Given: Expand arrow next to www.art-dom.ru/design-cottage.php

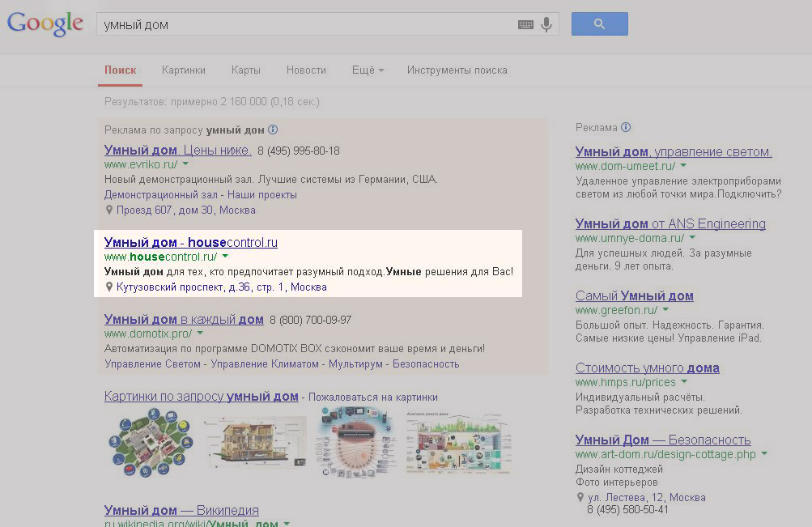Looking at the screenshot, I should [x=764, y=453].
